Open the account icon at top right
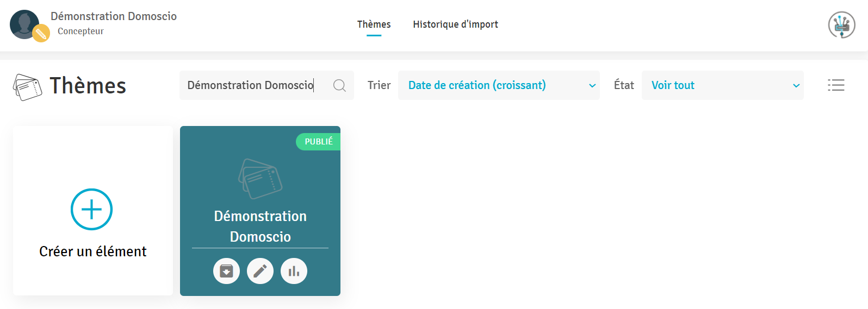Viewport: 868px width, 309px height. [841, 25]
